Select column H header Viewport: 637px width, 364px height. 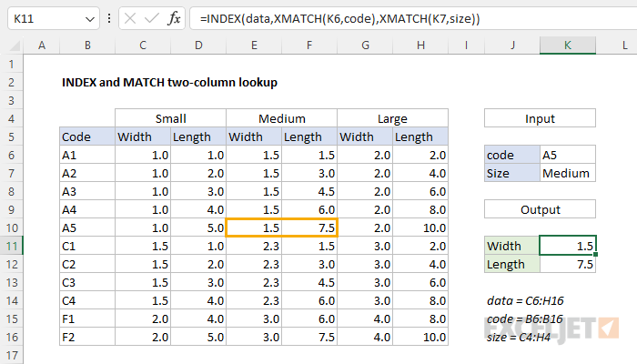[x=420, y=45]
